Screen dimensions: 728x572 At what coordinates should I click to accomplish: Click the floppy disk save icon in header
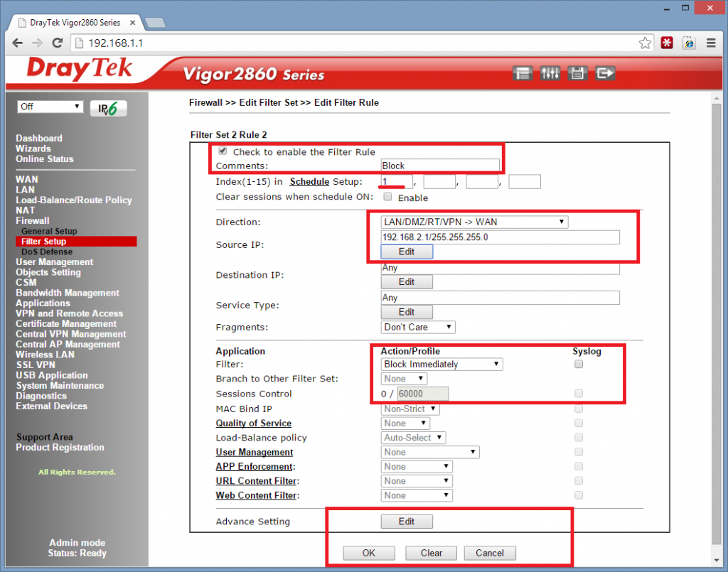pos(577,73)
